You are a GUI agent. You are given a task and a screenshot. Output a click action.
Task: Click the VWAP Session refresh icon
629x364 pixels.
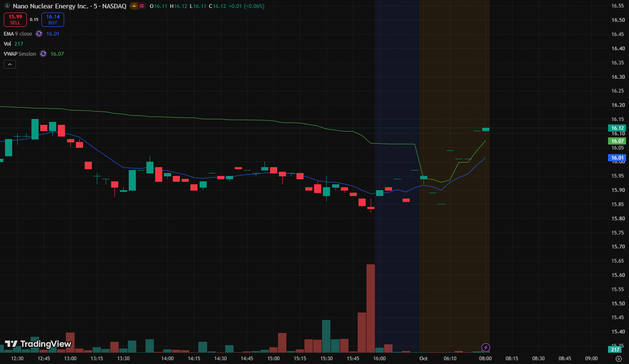tap(44, 54)
